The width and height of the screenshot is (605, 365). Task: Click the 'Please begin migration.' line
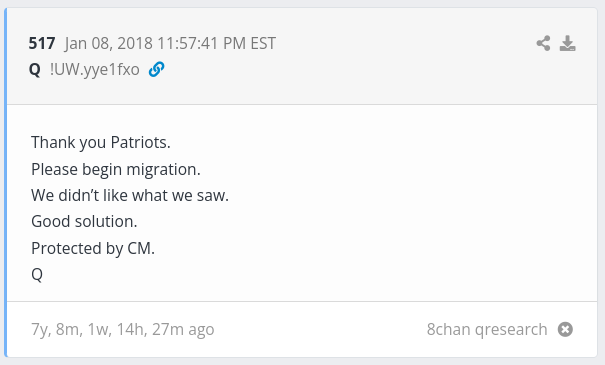point(116,169)
